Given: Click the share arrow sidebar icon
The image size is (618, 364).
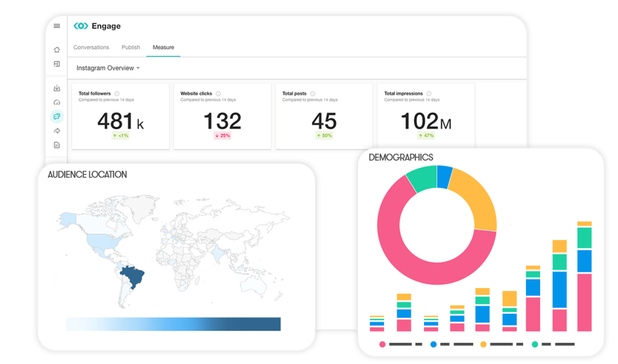Looking at the screenshot, I should click(x=57, y=131).
